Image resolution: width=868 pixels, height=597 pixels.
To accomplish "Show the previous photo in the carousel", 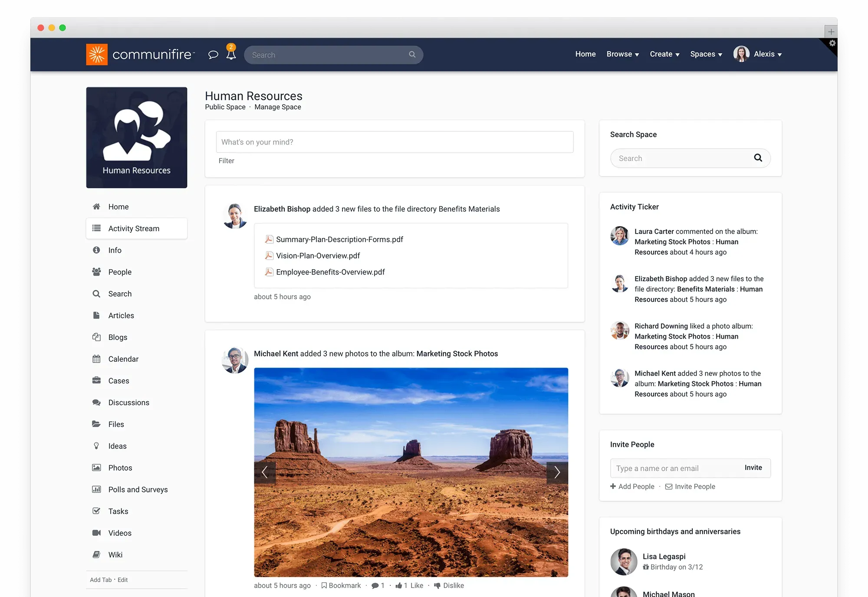I will click(x=265, y=472).
